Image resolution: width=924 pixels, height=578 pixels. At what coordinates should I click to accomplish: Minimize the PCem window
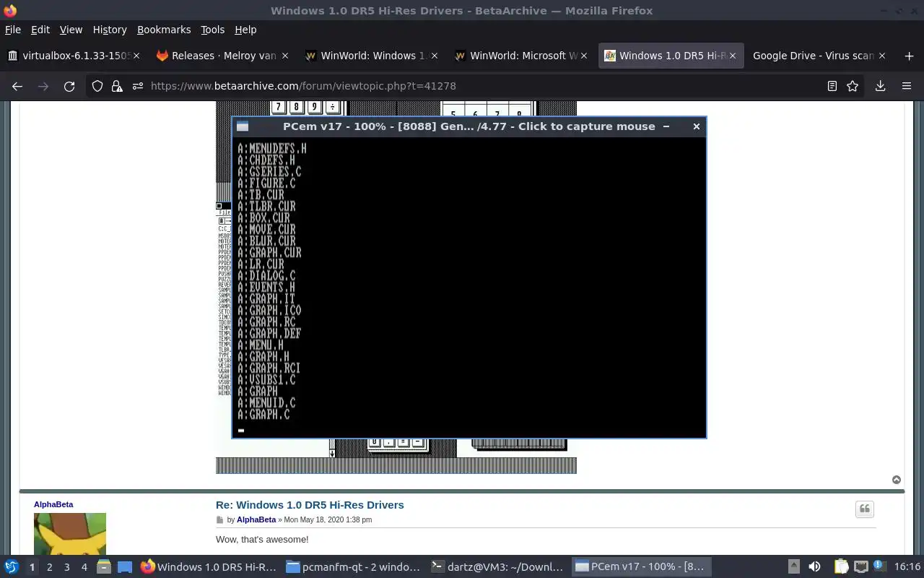pos(666,126)
